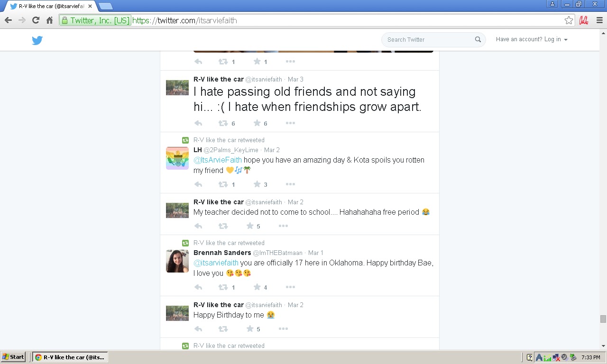Click the taskbar clock showing 7:33 PM
607x364 pixels.
[x=590, y=357]
